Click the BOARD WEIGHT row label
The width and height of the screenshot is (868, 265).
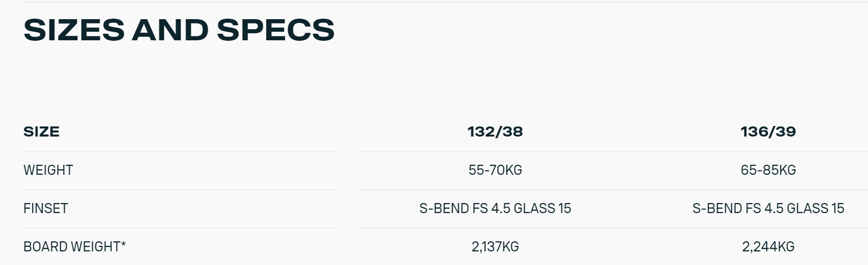click(x=74, y=247)
